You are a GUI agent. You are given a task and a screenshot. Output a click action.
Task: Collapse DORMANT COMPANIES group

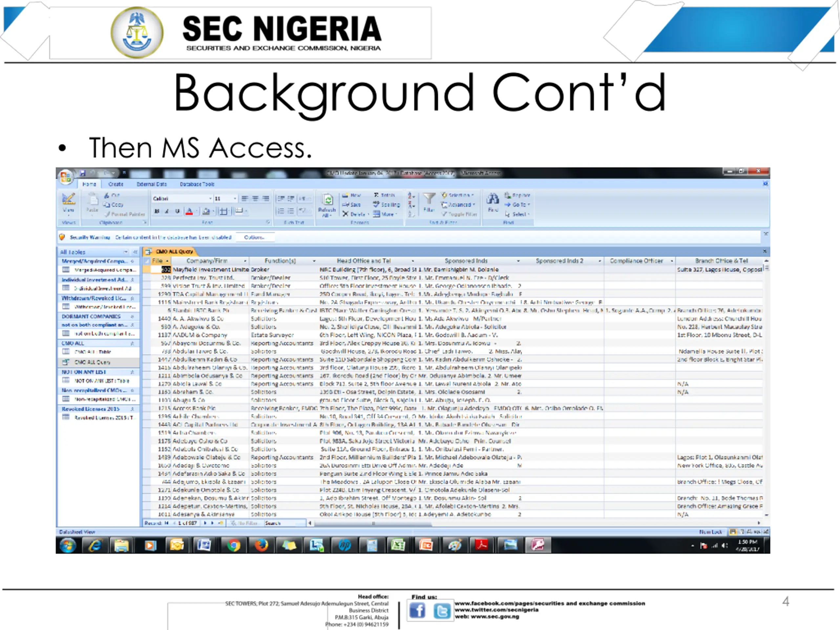132,316
